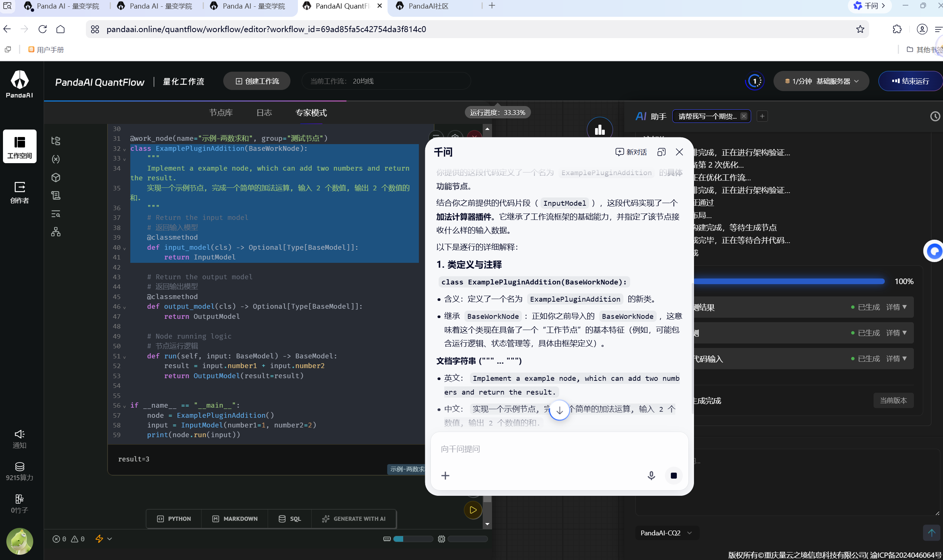Screen dimensions: 943x560
Task: Start 新对话 in 千问 panel
Action: click(631, 152)
